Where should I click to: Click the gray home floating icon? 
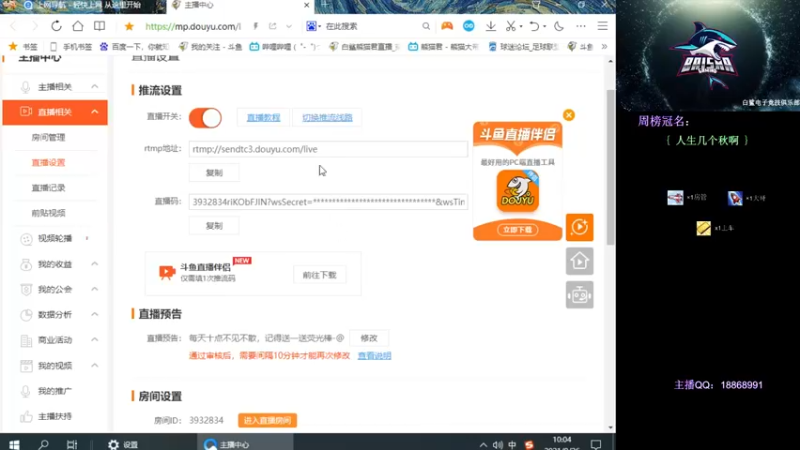point(580,261)
